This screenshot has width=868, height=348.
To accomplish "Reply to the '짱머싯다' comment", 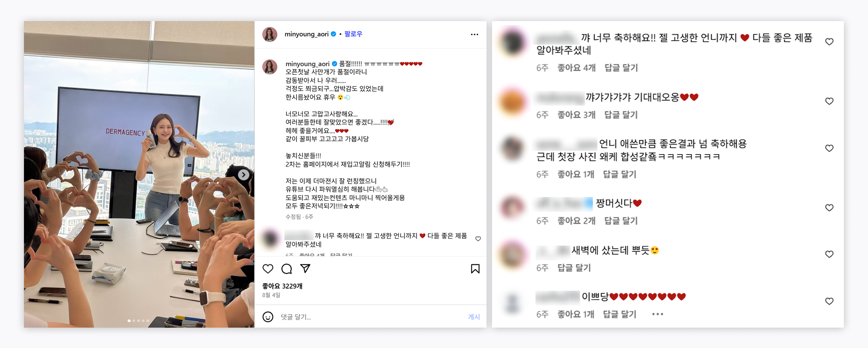I will tap(621, 221).
